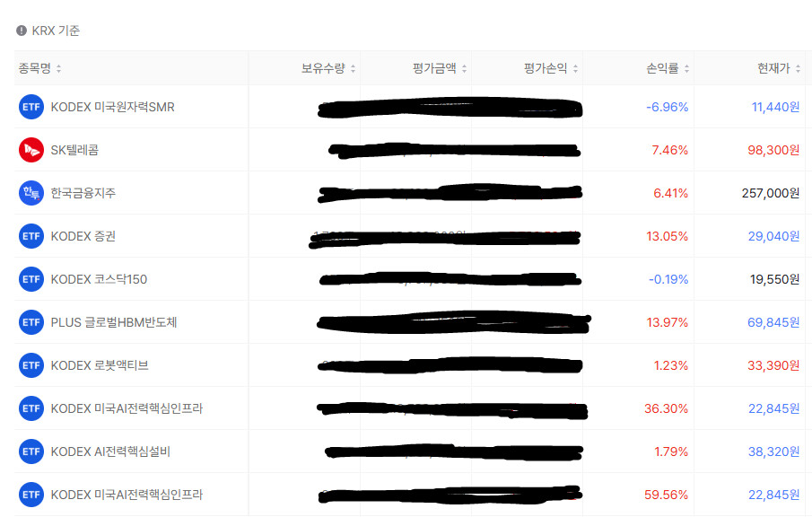Viewport: 812px width, 526px height.
Task: Click the ETF icon in the 59.56% row
Action: tap(31, 495)
